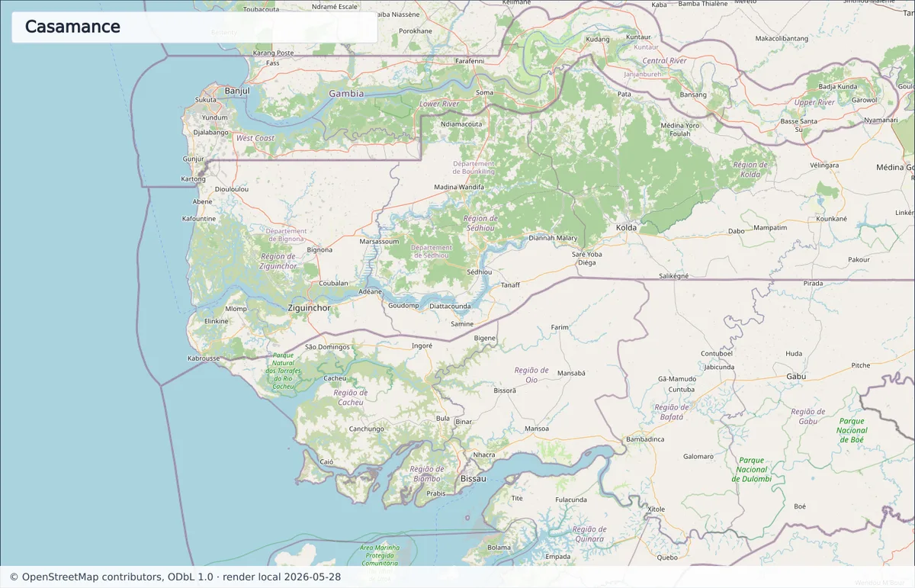The height and width of the screenshot is (588, 915).
Task: Click the Mlomp label
Action: 236,308
